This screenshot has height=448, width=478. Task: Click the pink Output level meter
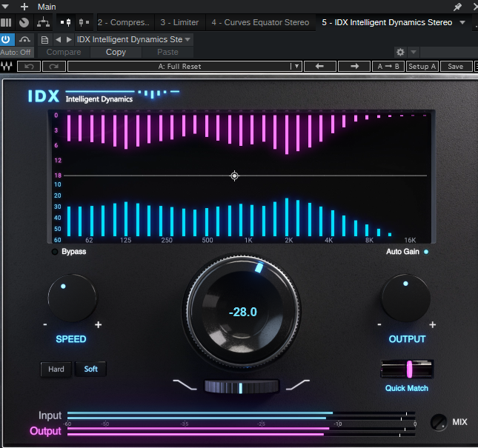point(241,432)
